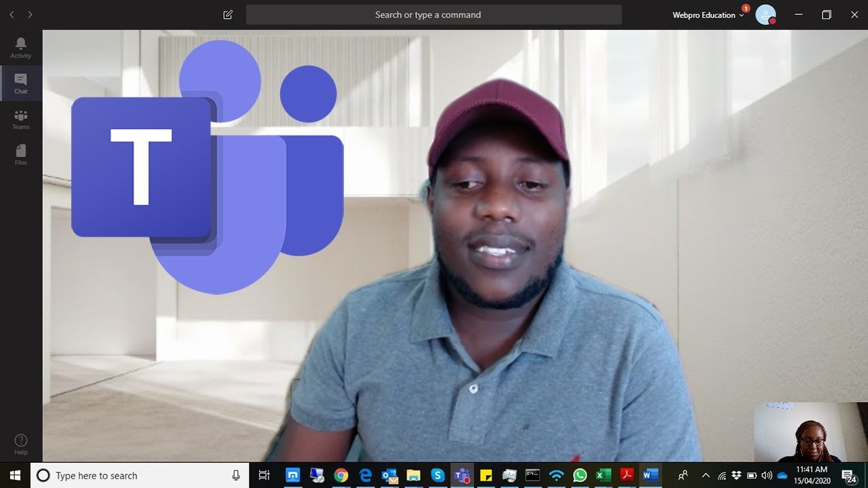Click the battery status tray icon
This screenshot has width=868, height=488.
coord(751,475)
